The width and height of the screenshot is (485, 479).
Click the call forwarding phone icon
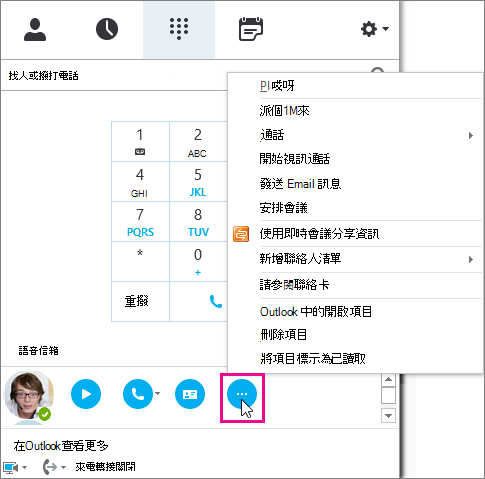(x=50, y=467)
